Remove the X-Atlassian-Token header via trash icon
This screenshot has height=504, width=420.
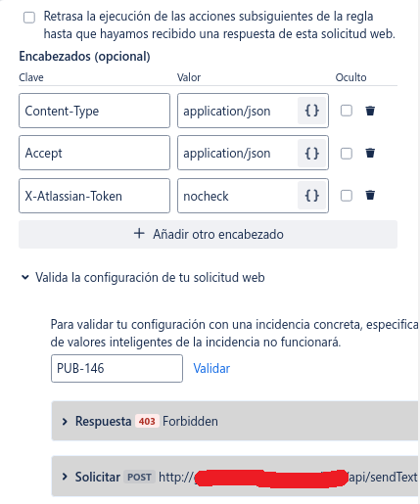370,195
